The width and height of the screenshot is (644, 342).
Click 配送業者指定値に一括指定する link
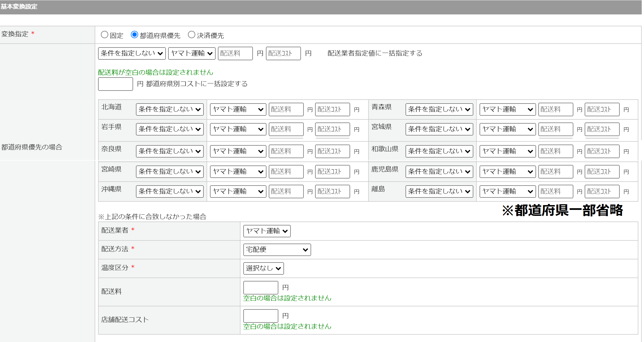click(x=375, y=53)
